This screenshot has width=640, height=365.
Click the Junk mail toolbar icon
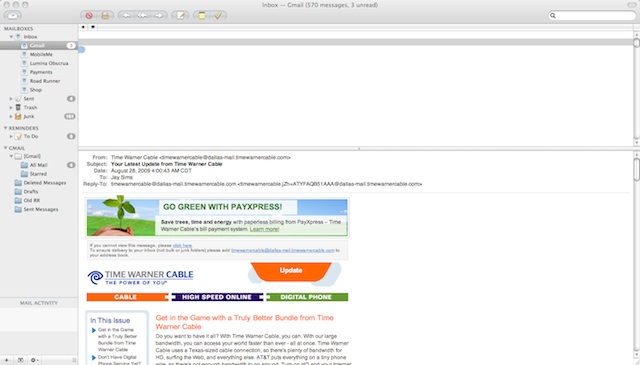tap(105, 16)
